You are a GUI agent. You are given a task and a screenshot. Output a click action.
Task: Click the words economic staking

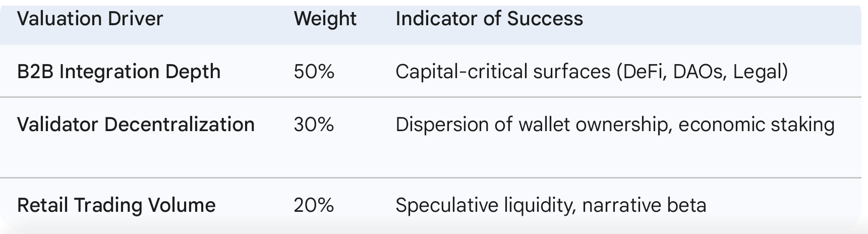pyautogui.click(x=756, y=124)
